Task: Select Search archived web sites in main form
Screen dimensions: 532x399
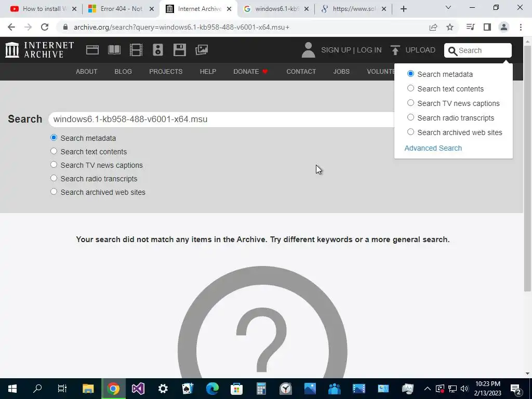Action: (x=54, y=192)
